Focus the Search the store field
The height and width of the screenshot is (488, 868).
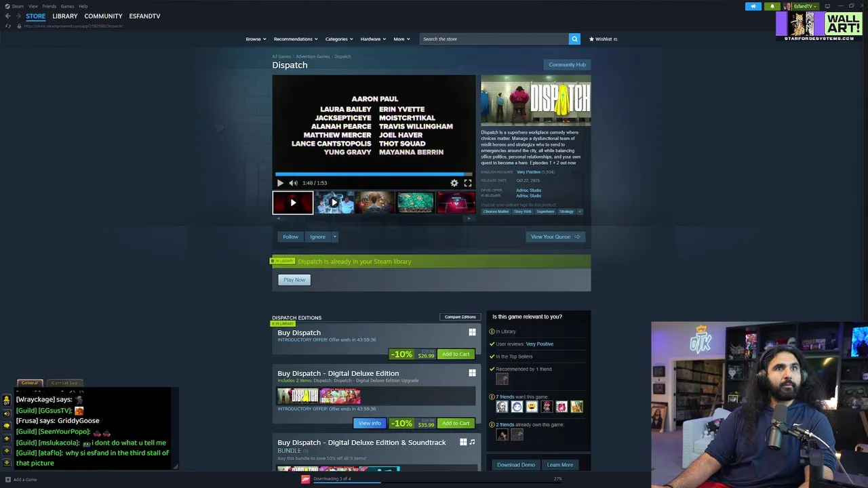494,39
